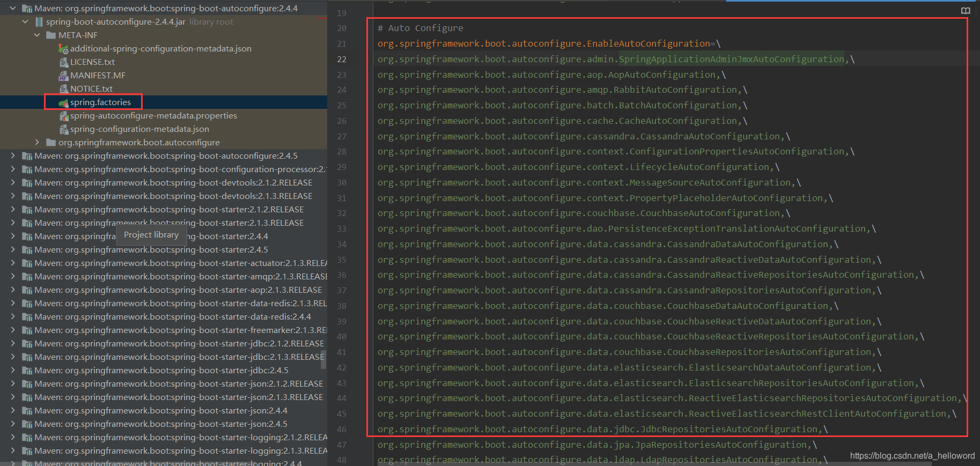Click library icon of spring-boot-starter:2.1.2.RELEASE
Screen dimensions: 980x466
point(27,210)
